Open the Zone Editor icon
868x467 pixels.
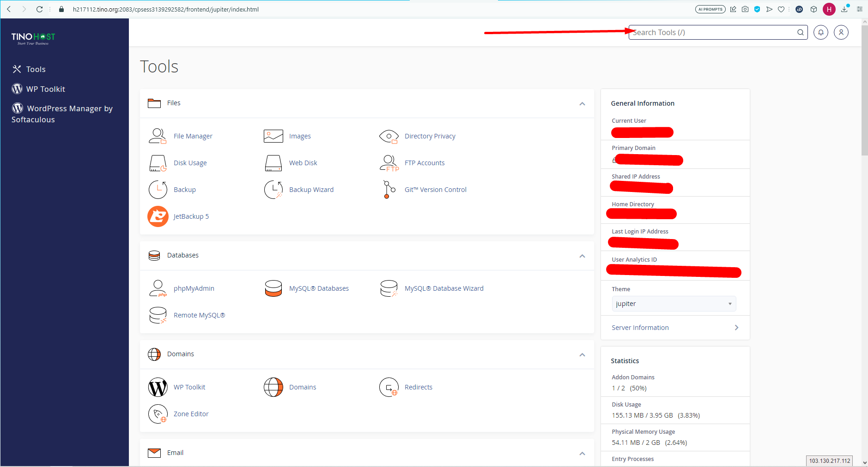pyautogui.click(x=158, y=414)
